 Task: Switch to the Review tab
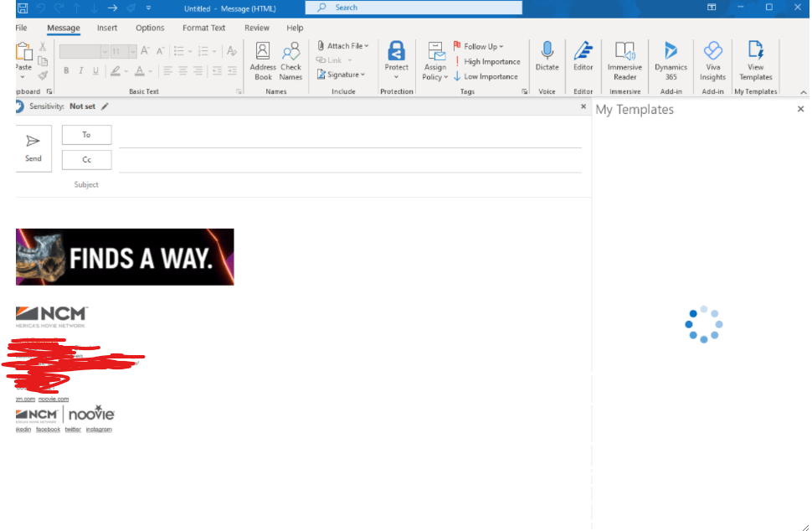click(257, 28)
